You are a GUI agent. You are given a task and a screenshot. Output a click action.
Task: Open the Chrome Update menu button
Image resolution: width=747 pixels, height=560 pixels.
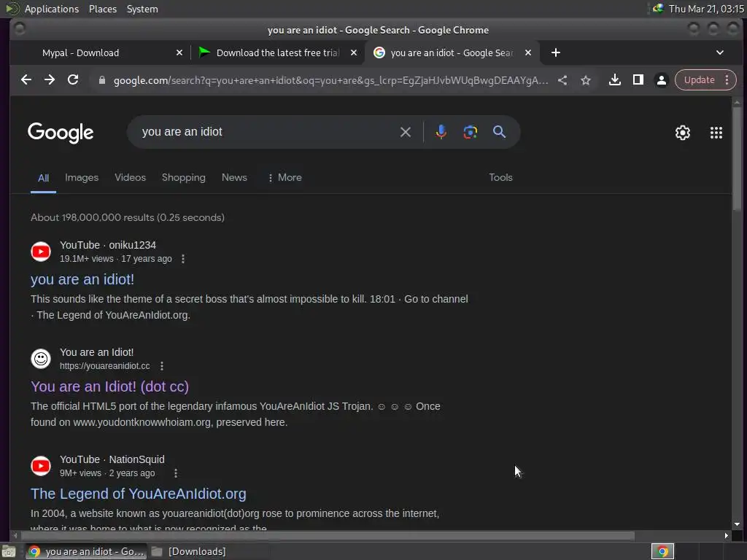pos(705,80)
